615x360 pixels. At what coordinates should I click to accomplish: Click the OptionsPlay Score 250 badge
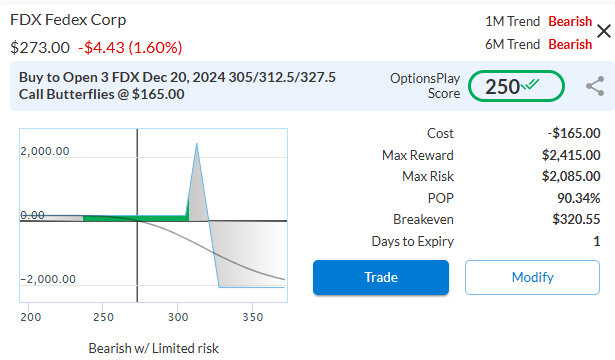pyautogui.click(x=516, y=86)
